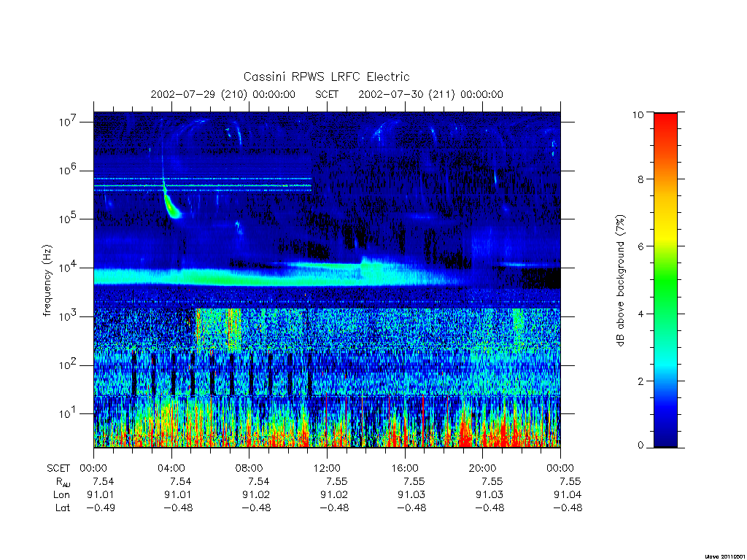Click the colorbar tick label '2'
The width and height of the screenshot is (747, 560).
tap(640, 381)
